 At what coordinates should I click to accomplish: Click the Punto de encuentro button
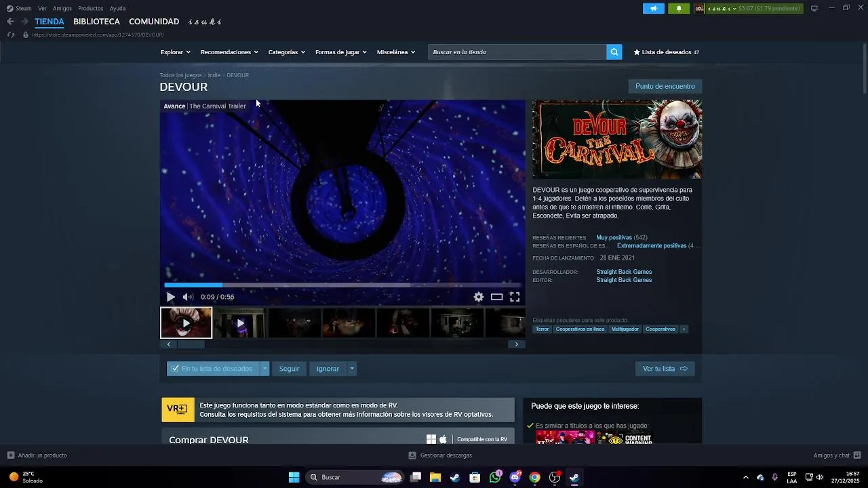point(665,86)
